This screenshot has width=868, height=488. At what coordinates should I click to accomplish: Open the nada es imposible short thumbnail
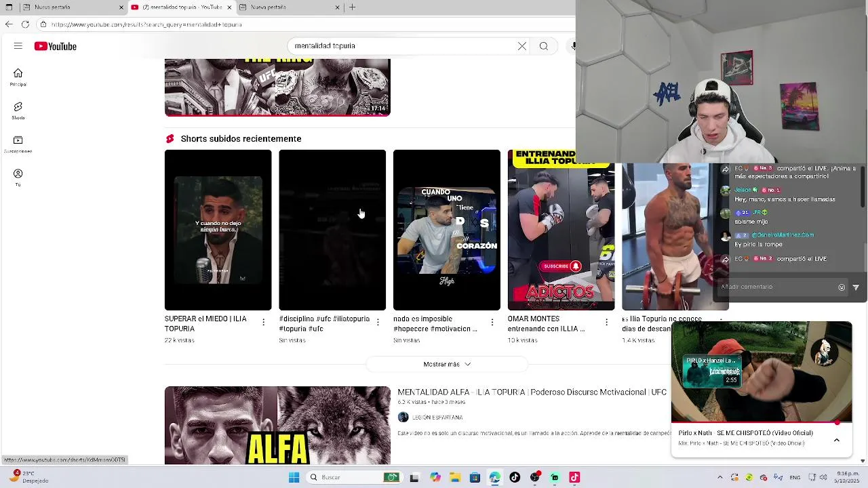coord(447,230)
